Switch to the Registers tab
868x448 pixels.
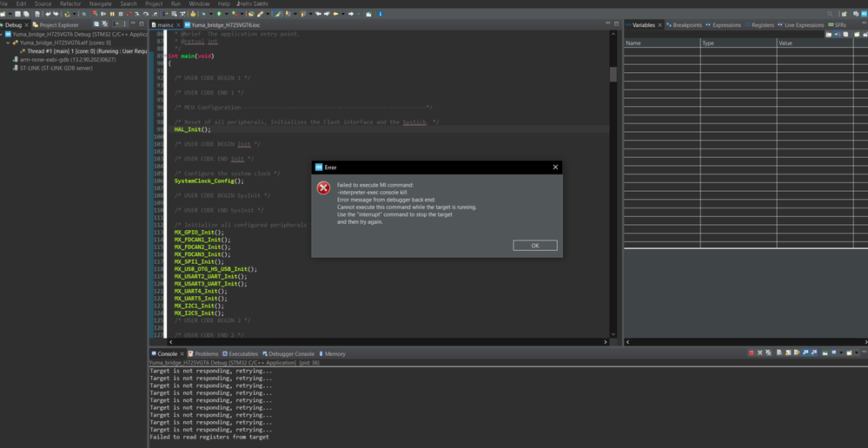pos(761,25)
